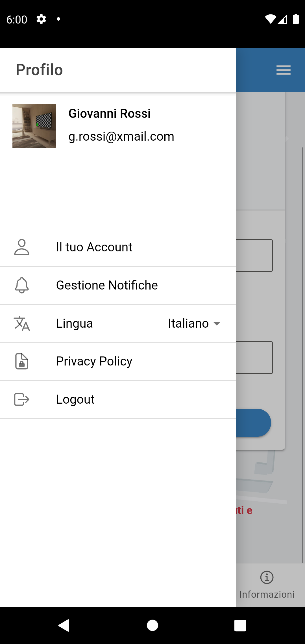Tap the profile picture thumbnail
Screen dimensions: 305x644
tap(34, 126)
